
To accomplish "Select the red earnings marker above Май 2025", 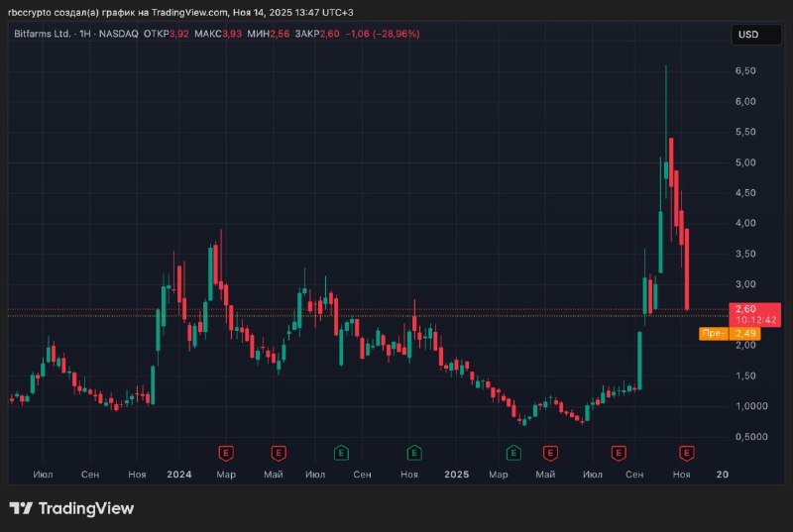I will (549, 453).
